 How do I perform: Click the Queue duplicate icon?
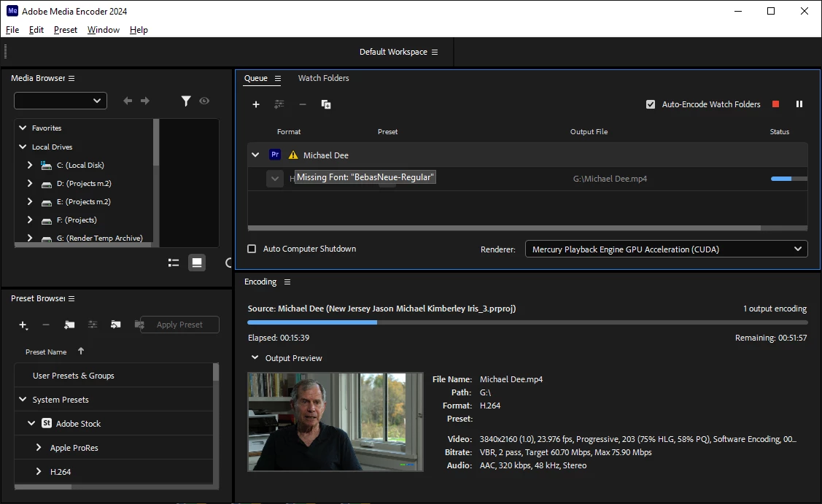click(325, 104)
